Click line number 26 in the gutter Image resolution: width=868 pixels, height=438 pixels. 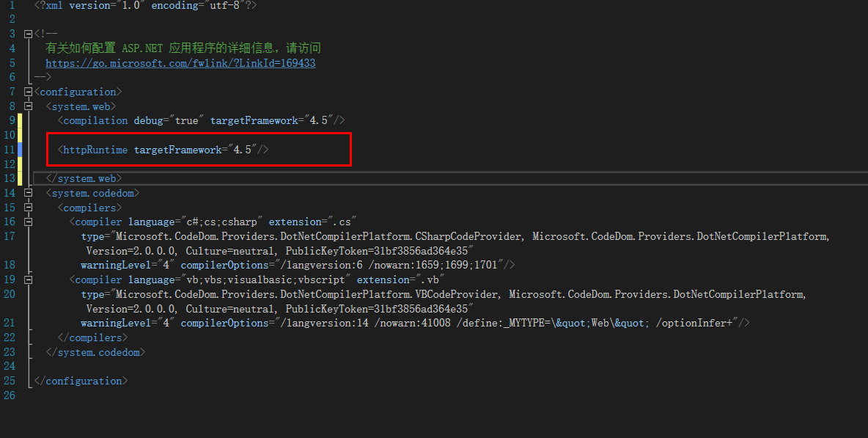[10, 395]
